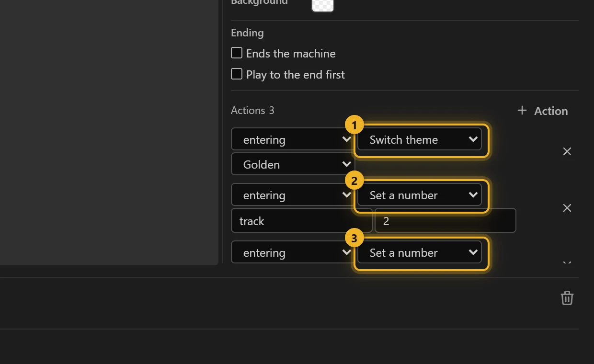Click the track name input field

(302, 221)
